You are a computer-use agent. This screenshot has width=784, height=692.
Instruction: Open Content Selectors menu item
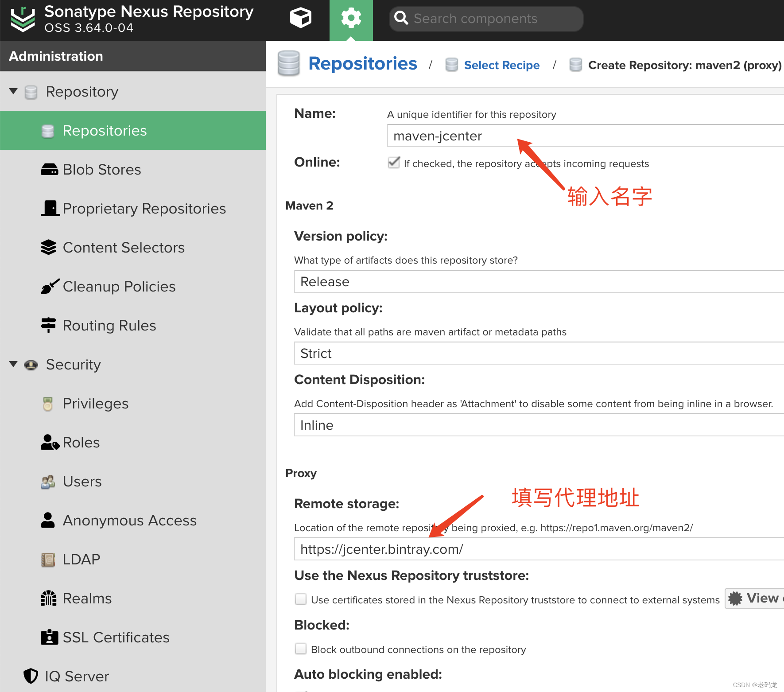(x=133, y=247)
